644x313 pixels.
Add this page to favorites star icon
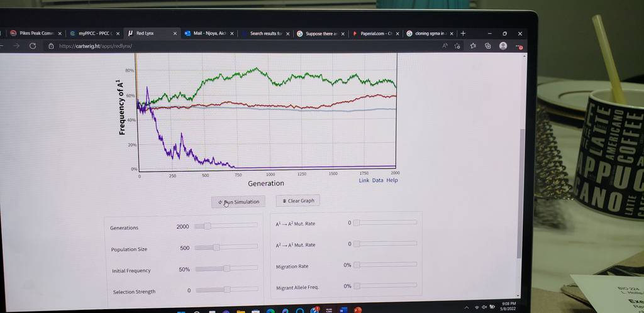pos(457,46)
